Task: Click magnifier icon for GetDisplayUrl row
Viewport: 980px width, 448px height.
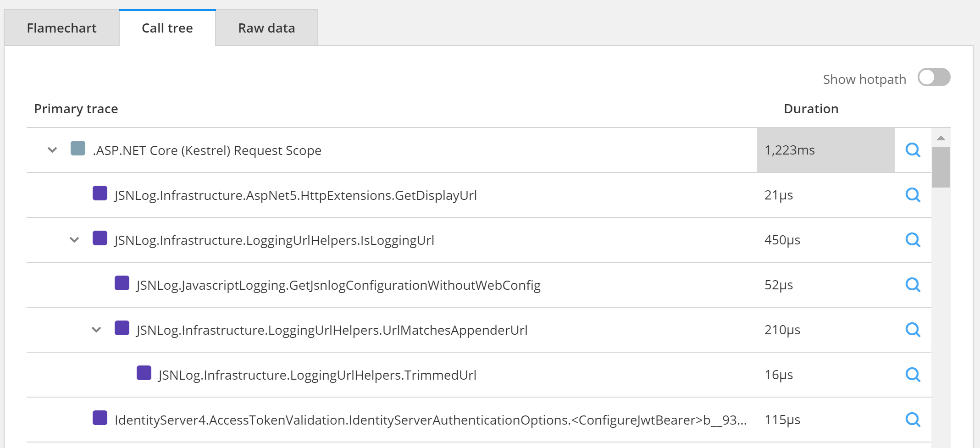Action: tap(913, 195)
